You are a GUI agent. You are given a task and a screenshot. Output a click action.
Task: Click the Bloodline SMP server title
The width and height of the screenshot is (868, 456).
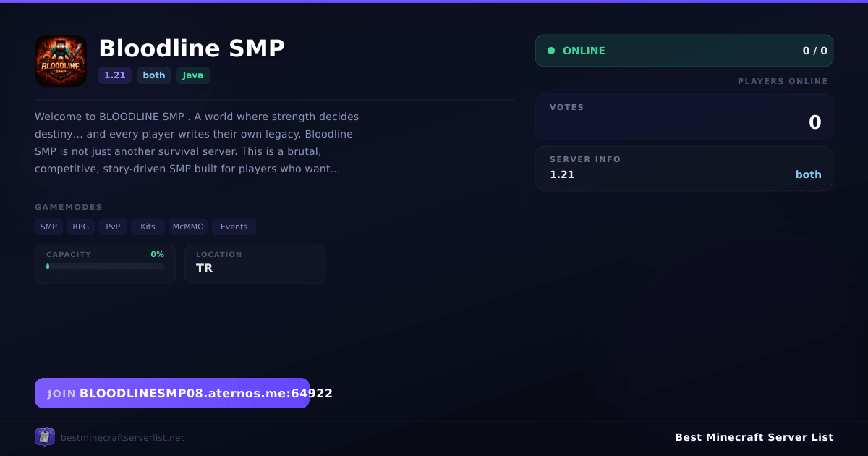pos(192,48)
